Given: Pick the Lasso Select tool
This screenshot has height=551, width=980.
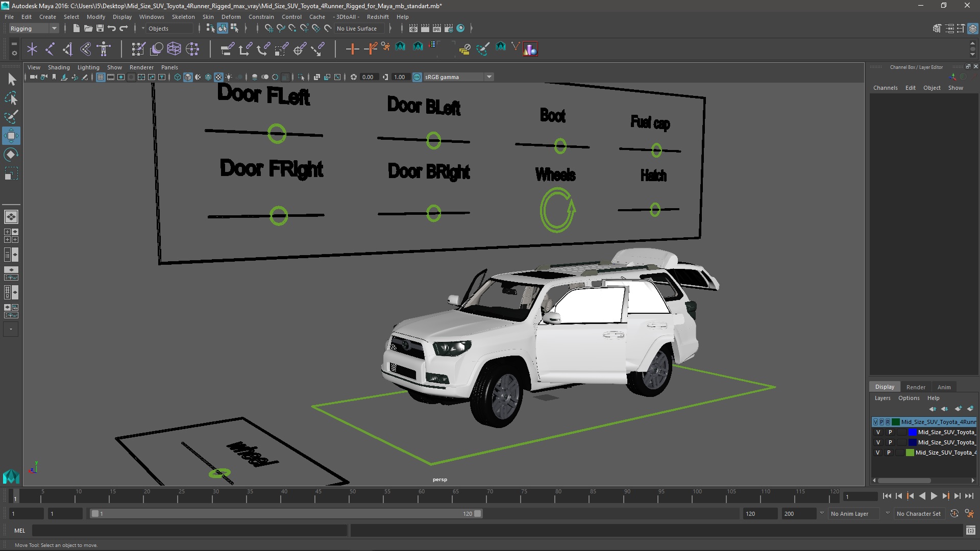Looking at the screenshot, I should [x=11, y=98].
